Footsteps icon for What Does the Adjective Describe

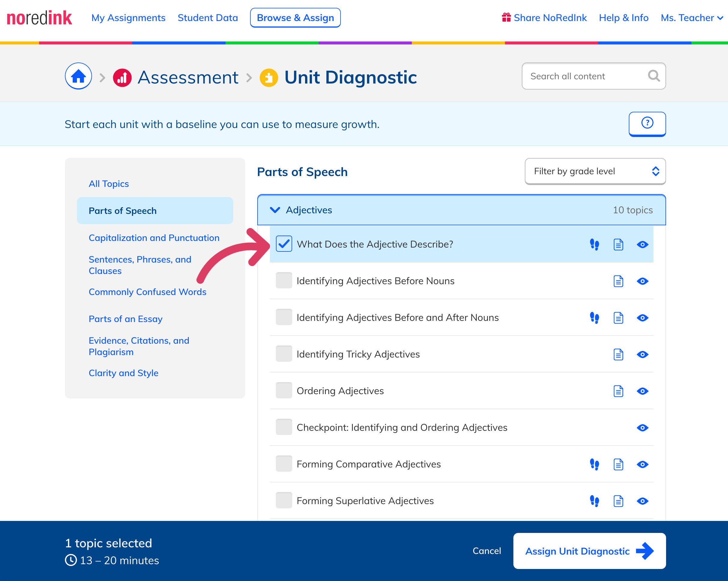click(594, 244)
